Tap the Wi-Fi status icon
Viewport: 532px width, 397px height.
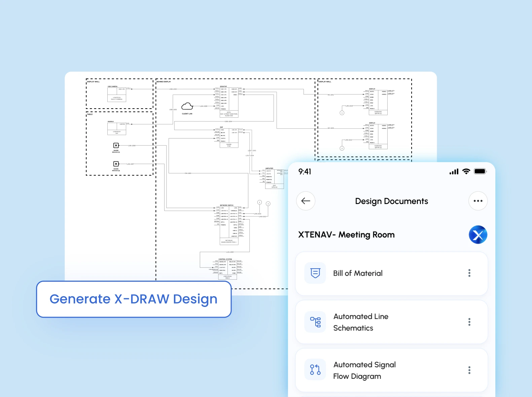[x=466, y=171]
